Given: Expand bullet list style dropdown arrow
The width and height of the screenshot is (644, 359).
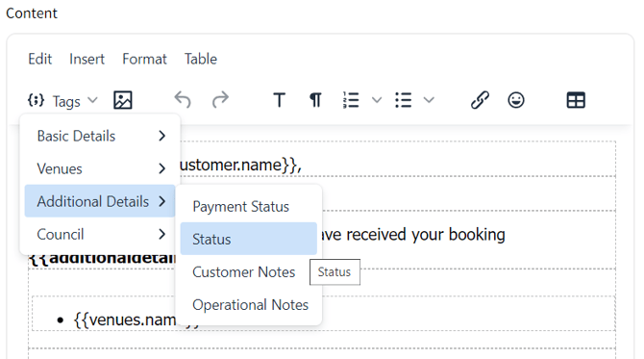Looking at the screenshot, I should [429, 100].
